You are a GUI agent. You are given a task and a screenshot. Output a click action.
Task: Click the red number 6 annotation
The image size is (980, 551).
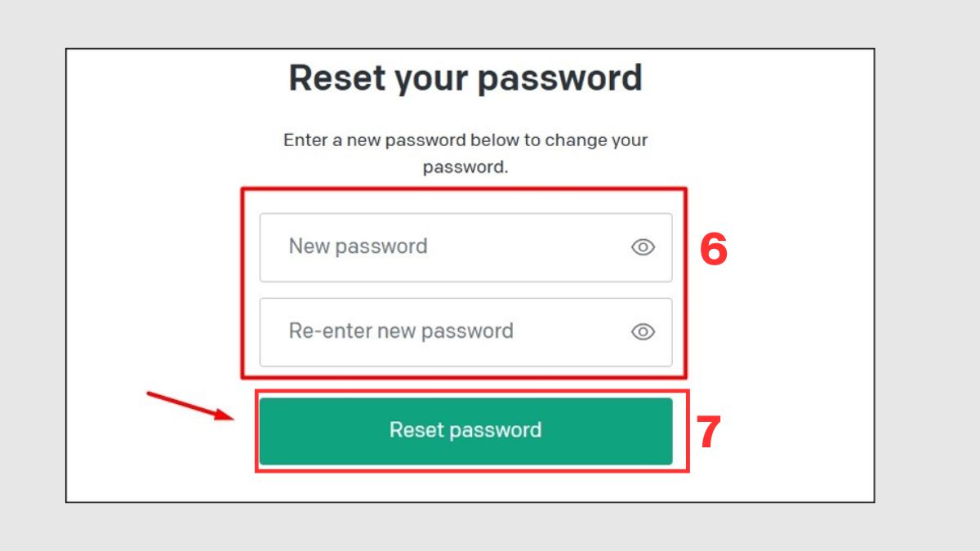point(713,251)
